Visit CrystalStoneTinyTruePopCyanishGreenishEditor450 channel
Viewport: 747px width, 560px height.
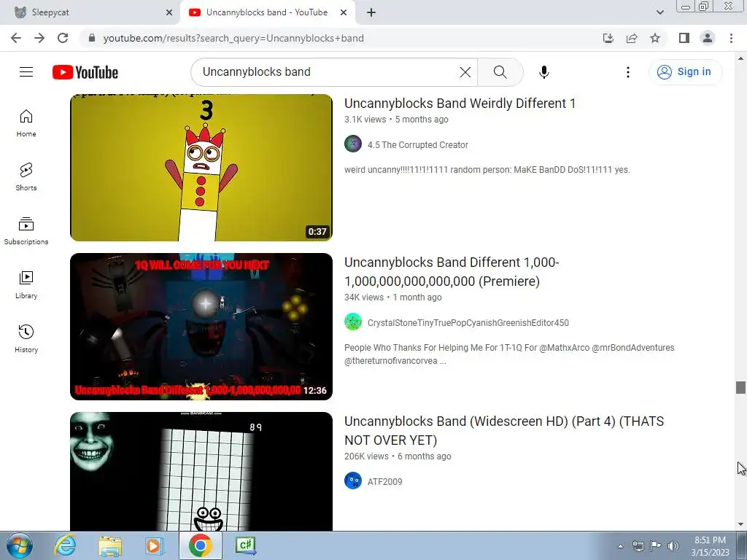click(x=468, y=323)
